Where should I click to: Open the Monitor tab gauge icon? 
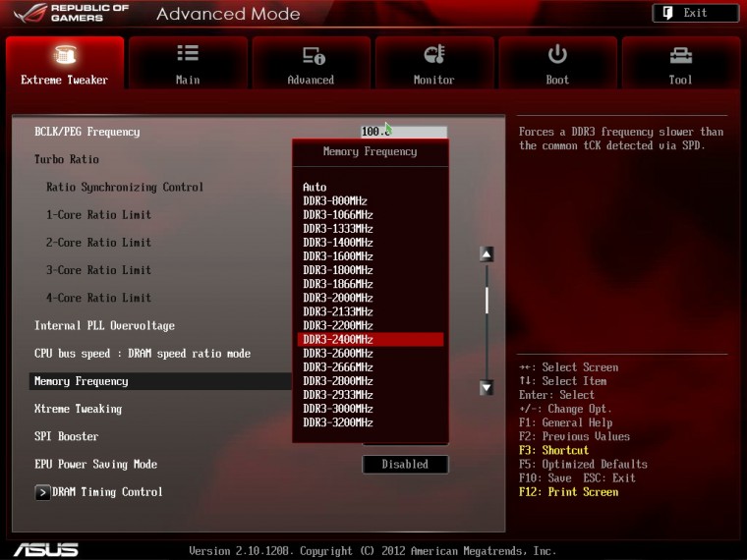click(433, 54)
